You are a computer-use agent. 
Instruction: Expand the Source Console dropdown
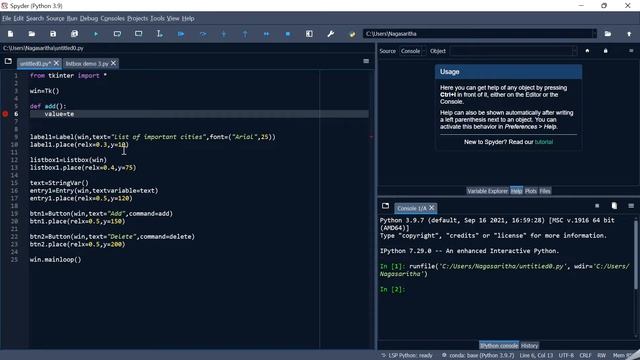413,51
